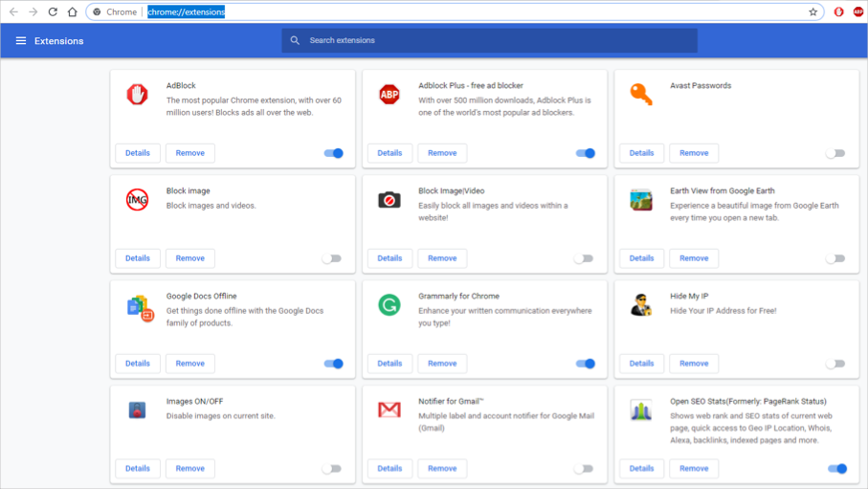This screenshot has height=489, width=868.
Task: Remove the Block image extension
Action: pos(189,258)
